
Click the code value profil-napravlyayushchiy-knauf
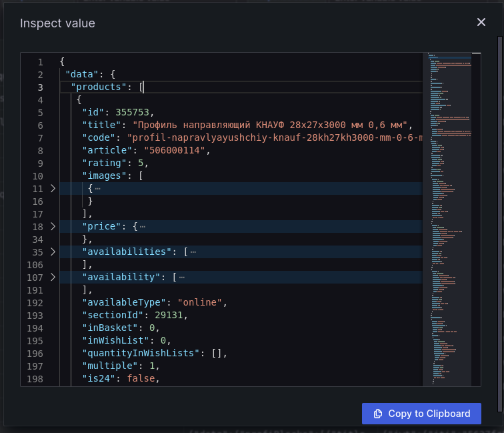[275, 137]
